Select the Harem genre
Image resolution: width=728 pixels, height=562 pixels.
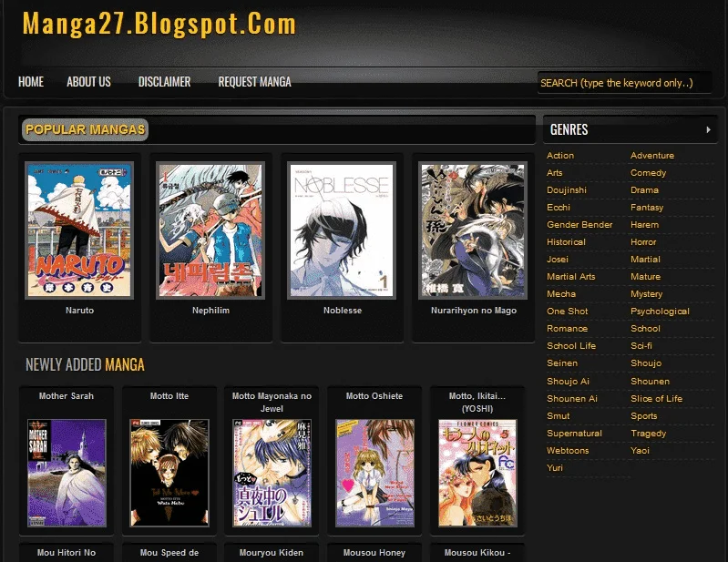tap(644, 225)
